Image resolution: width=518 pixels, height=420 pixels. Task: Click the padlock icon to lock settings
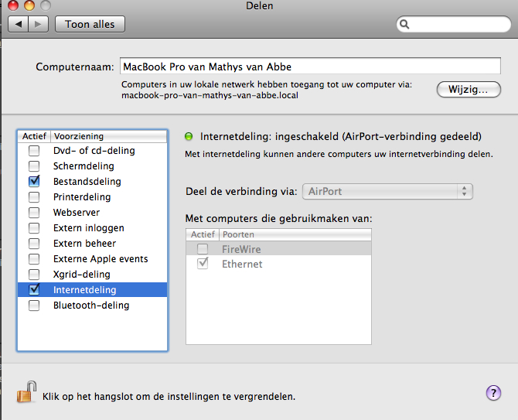point(26,391)
